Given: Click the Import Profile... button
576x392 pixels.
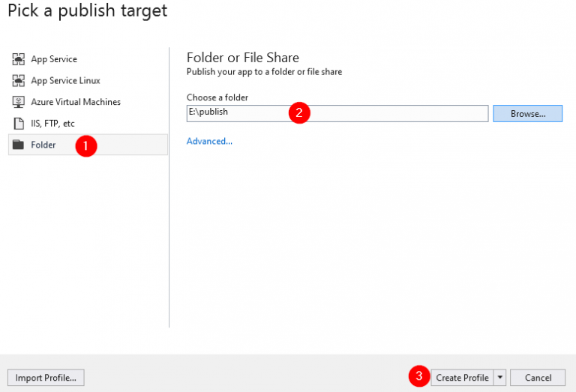Looking at the screenshot, I should click(x=46, y=378).
